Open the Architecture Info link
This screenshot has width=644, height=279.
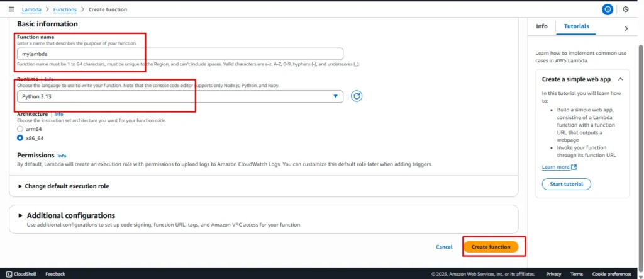tap(58, 114)
